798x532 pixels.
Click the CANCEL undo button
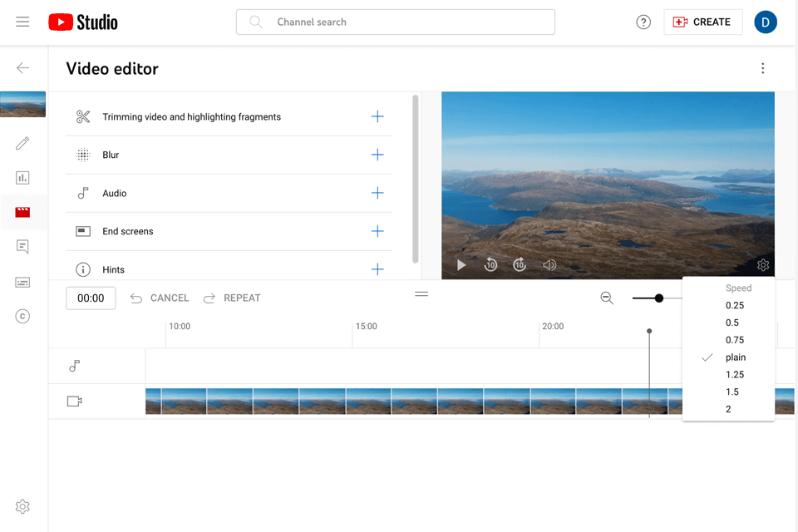point(160,298)
